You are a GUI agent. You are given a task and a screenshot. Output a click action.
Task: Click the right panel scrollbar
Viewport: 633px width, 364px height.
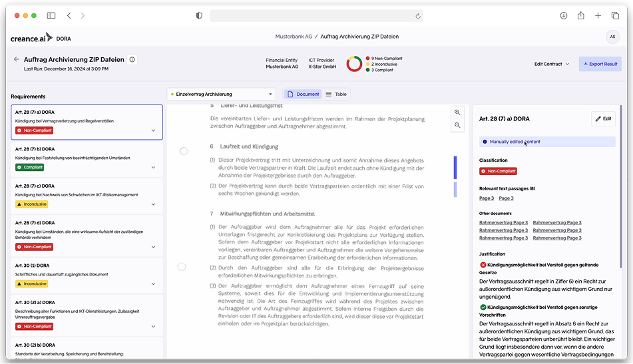click(x=621, y=186)
